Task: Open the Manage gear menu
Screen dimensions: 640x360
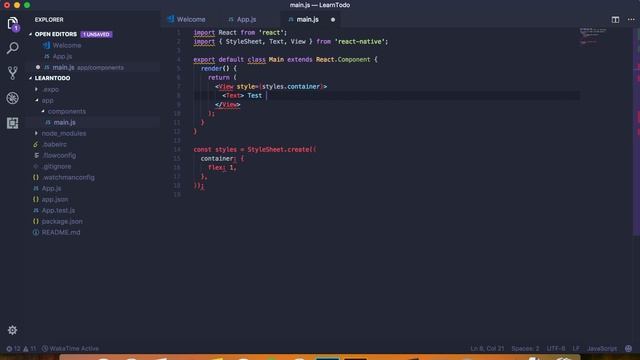Action: pyautogui.click(x=13, y=330)
